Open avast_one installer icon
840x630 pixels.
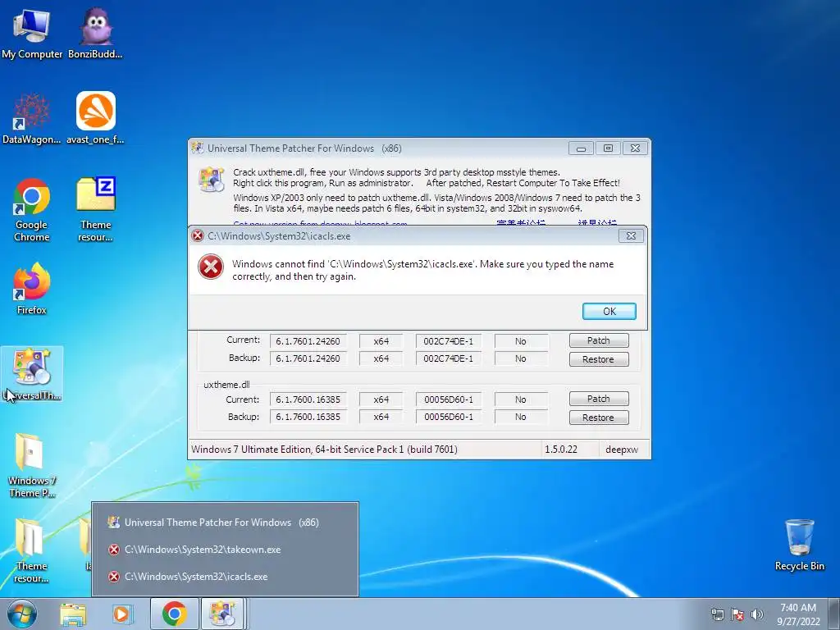(x=95, y=119)
